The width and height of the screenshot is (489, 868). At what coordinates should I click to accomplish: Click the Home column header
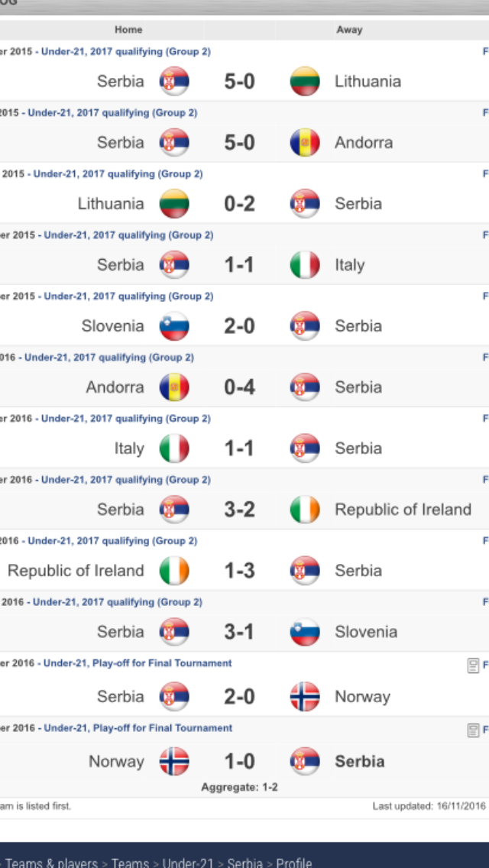point(128,30)
